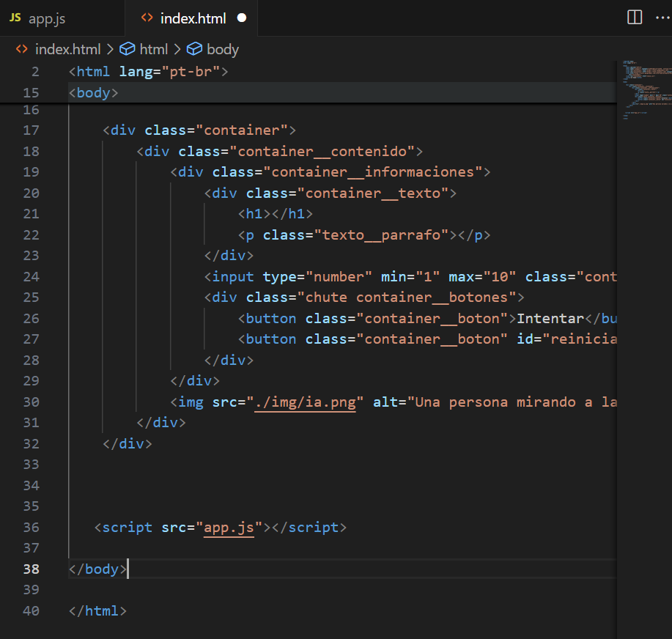The height and width of the screenshot is (639, 672).
Task: Click the split editor right icon
Action: point(635,18)
